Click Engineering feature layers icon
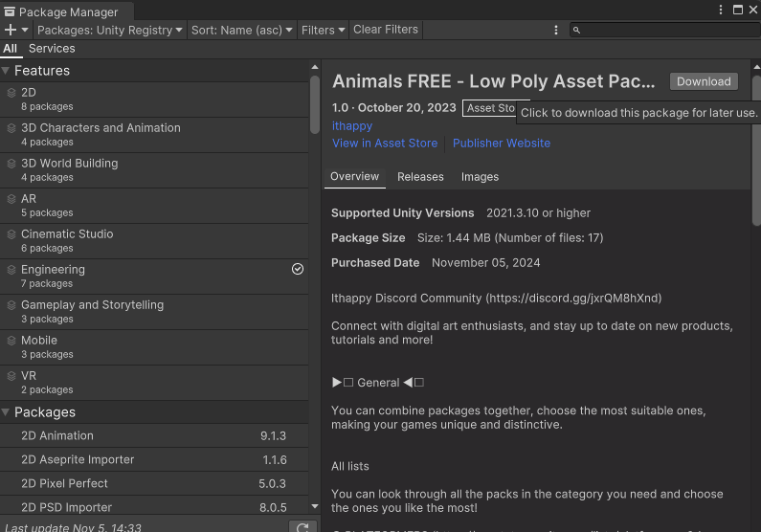The width and height of the screenshot is (761, 532). click(x=11, y=270)
